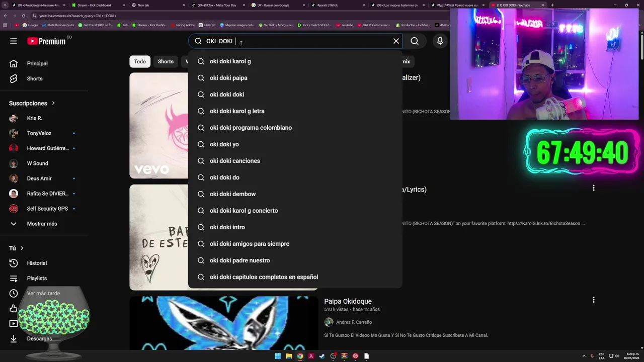
Task: Start voice search with the microphone
Action: [440, 41]
